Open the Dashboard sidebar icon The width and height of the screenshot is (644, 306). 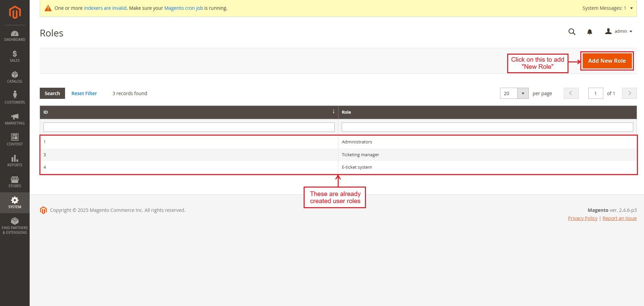click(x=14, y=36)
